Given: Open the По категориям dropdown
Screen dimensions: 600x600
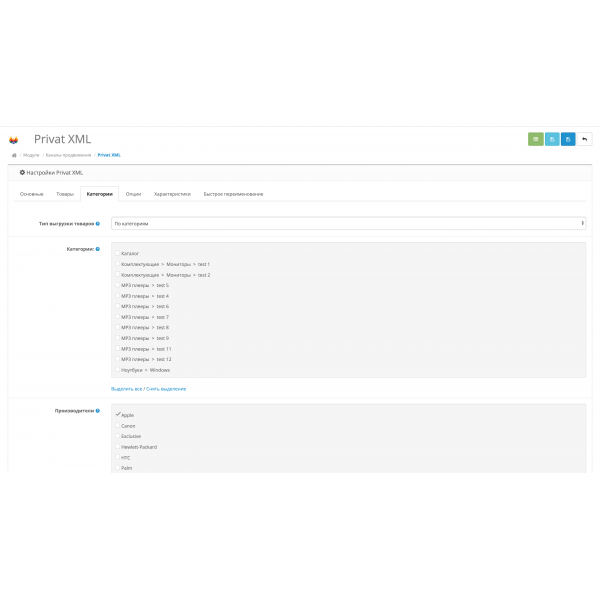Looking at the screenshot, I should click(x=348, y=223).
